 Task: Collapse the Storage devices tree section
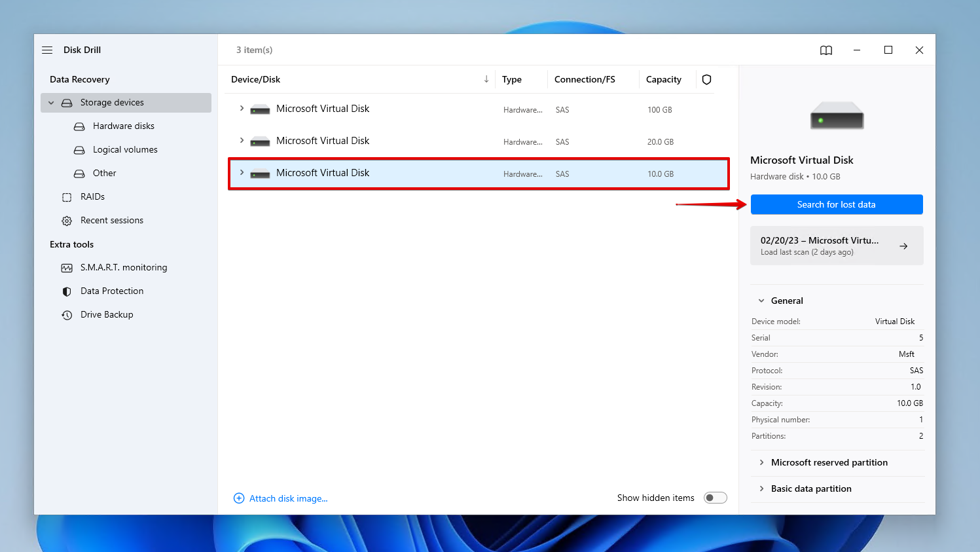tap(51, 103)
